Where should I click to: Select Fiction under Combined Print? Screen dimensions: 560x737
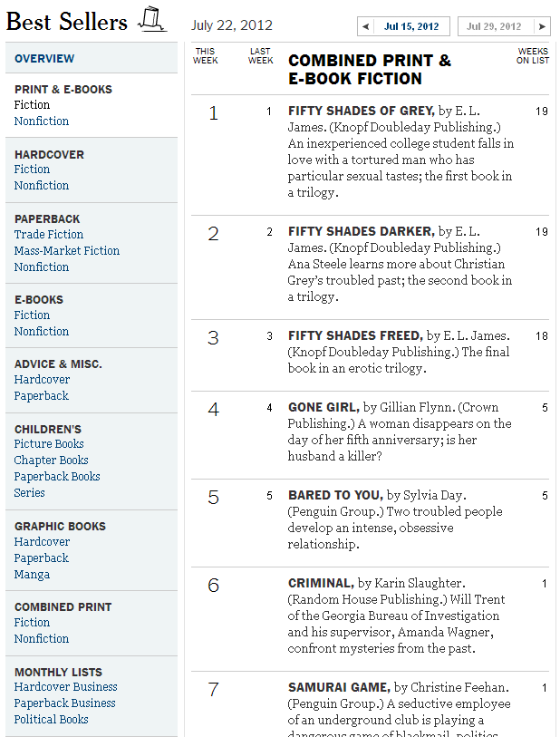pos(32,623)
